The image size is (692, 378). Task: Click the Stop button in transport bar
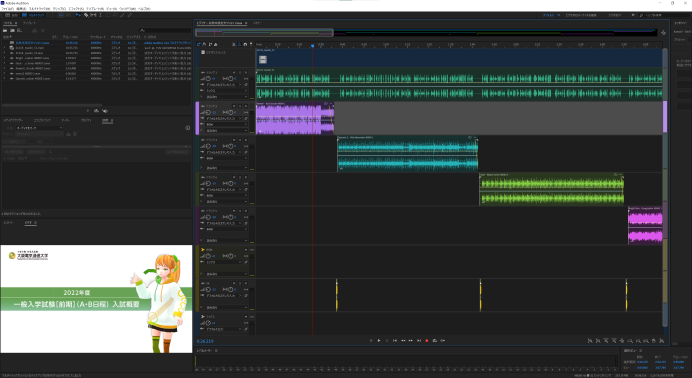pos(371,341)
